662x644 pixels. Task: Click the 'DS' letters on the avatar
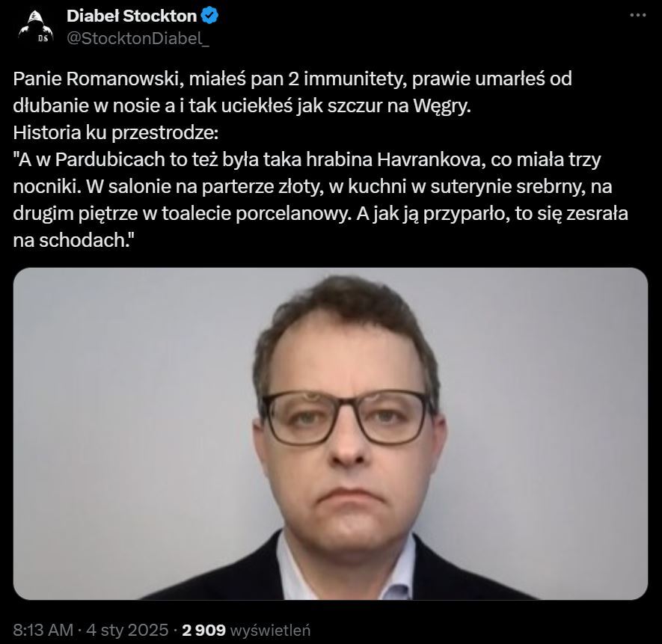coord(43,38)
